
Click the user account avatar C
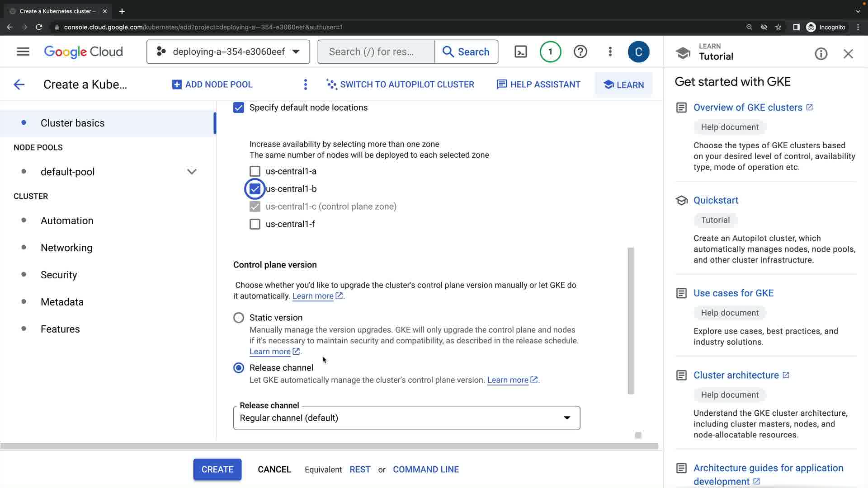[638, 52]
